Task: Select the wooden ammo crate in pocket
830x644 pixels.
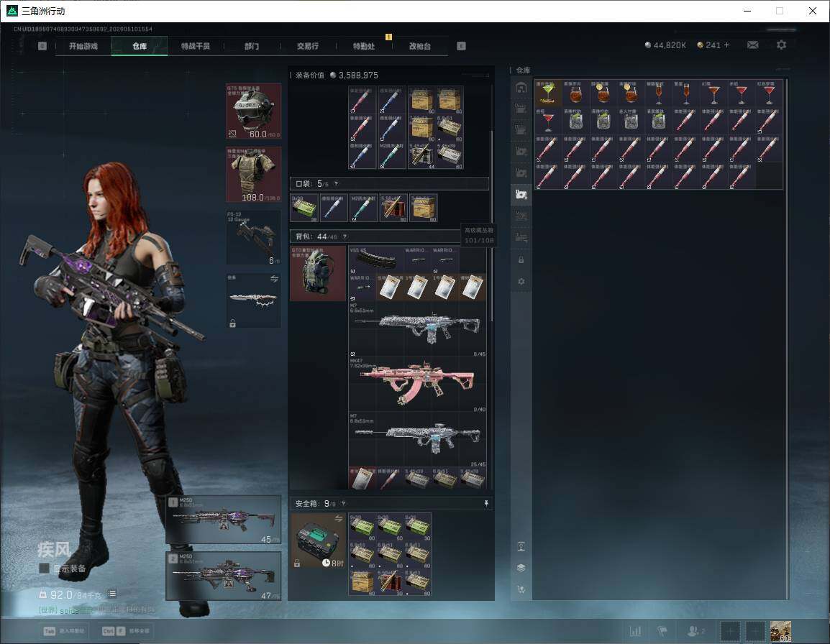Action: point(423,208)
